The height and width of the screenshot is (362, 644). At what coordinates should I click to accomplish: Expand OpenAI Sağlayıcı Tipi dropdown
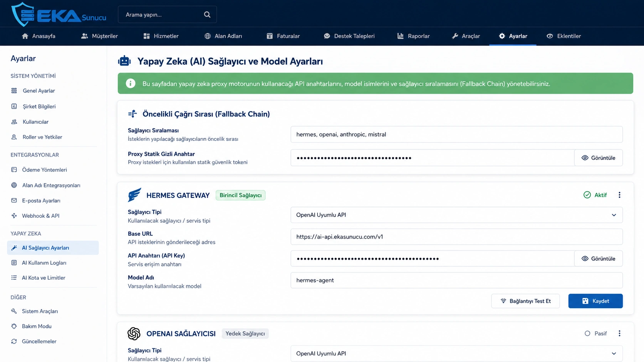pyautogui.click(x=456, y=354)
